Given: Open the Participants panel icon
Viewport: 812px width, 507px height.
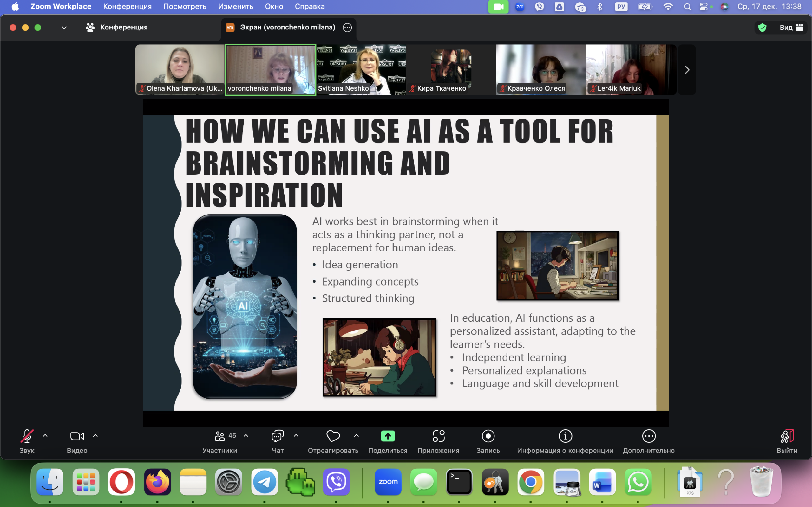Looking at the screenshot, I should coord(220,436).
